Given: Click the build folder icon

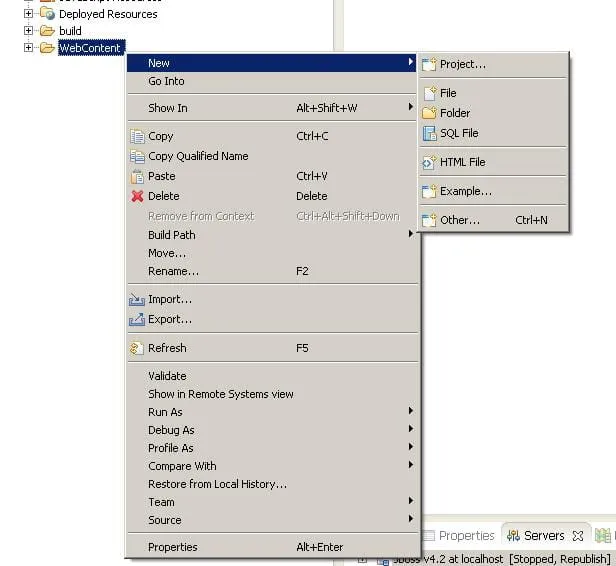Looking at the screenshot, I should click(47, 31).
